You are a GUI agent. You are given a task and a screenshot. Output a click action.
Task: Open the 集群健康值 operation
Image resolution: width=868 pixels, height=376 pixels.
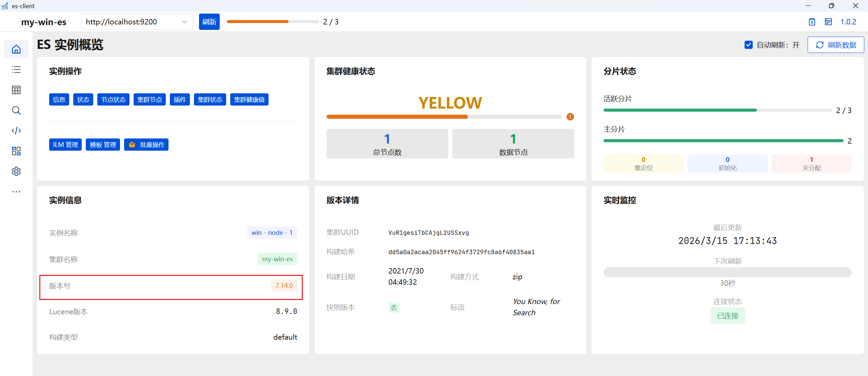click(x=249, y=99)
